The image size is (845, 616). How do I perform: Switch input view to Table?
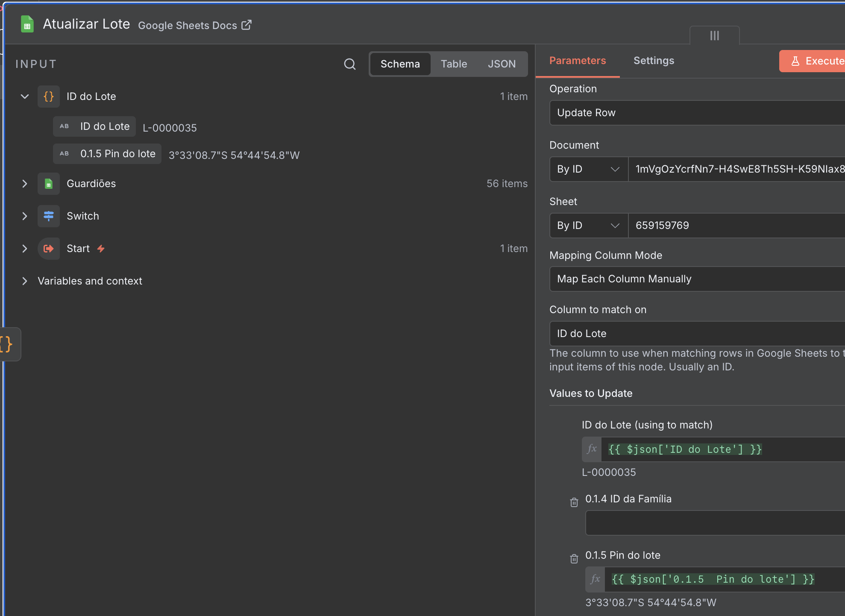pyautogui.click(x=454, y=64)
